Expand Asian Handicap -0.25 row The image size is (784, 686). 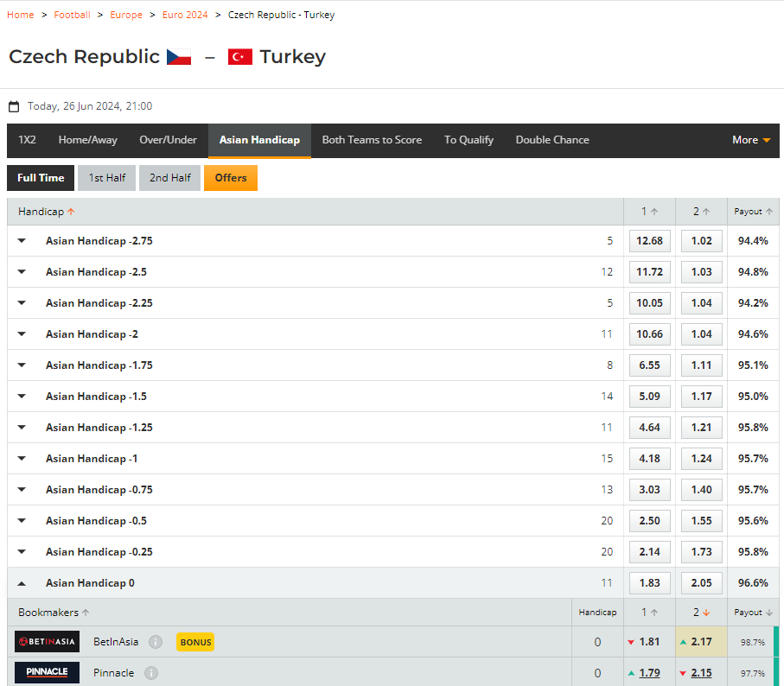(22, 551)
